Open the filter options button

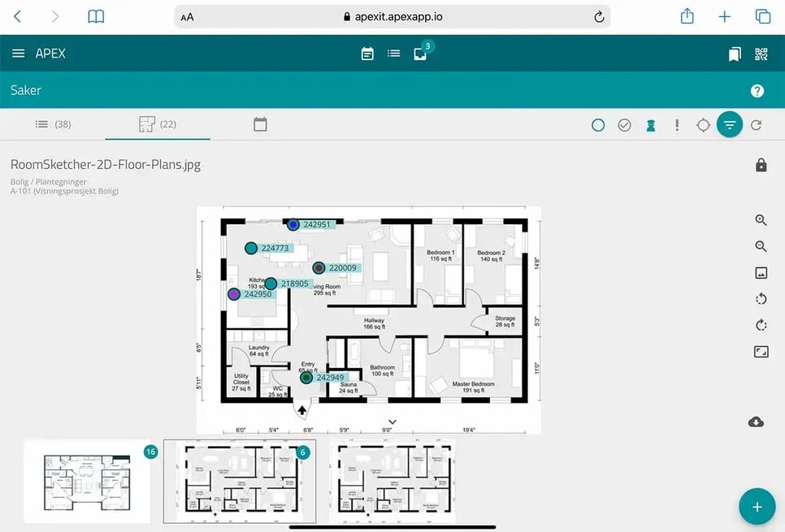[730, 125]
